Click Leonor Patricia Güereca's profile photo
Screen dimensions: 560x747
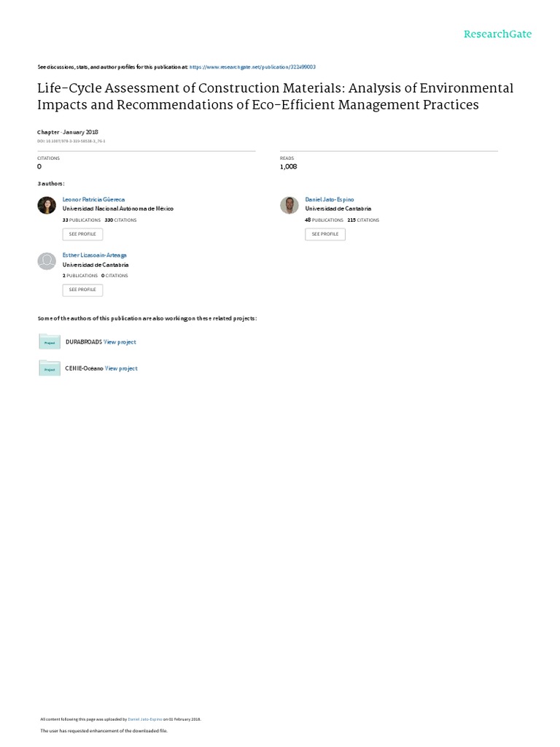pos(47,205)
